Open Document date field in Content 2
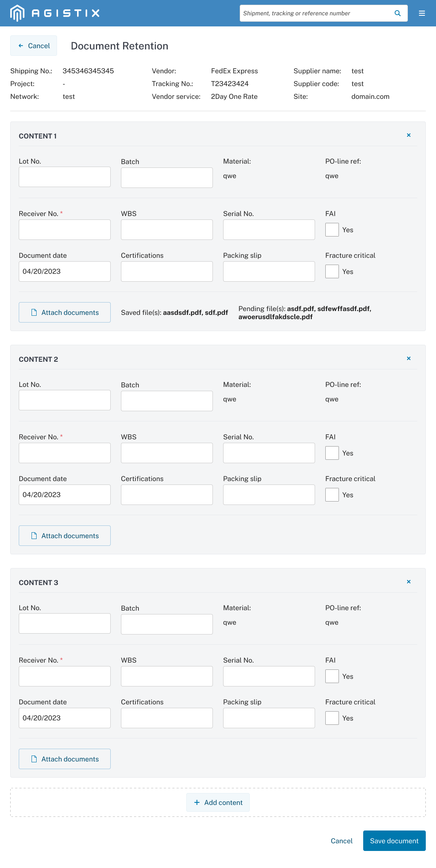This screenshot has width=436, height=868. [65, 495]
